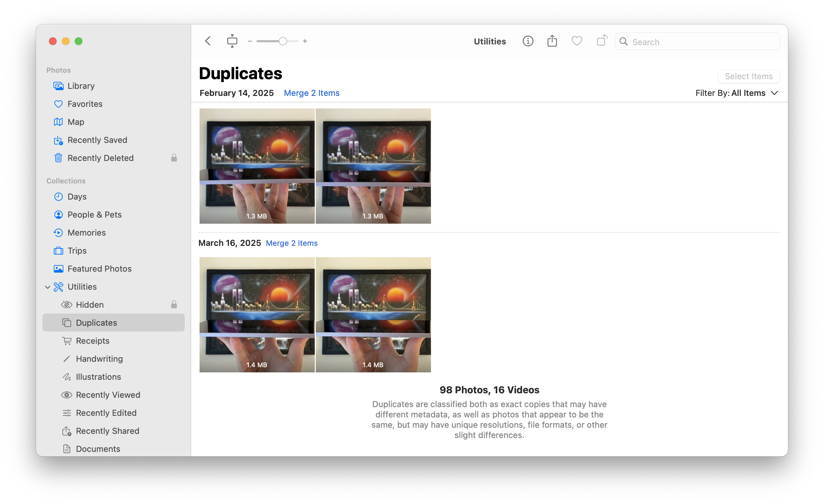Click the Info button in toolbar
The width and height of the screenshot is (824, 504).
pos(528,41)
